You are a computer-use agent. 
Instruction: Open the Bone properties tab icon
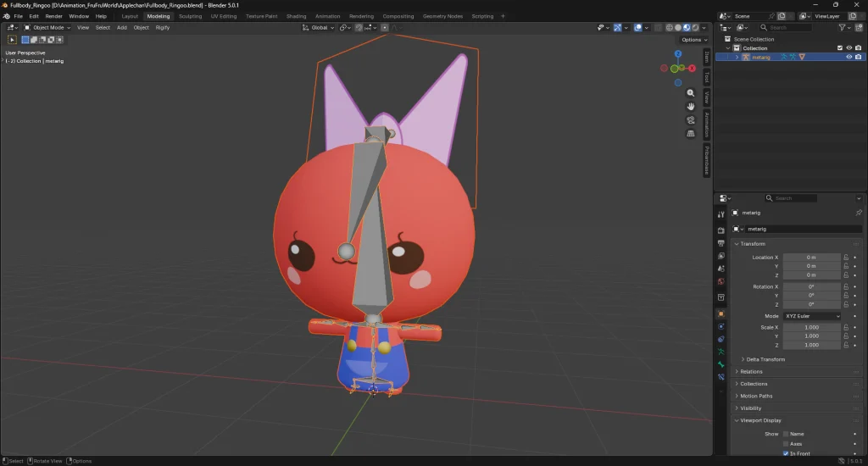pos(721,364)
